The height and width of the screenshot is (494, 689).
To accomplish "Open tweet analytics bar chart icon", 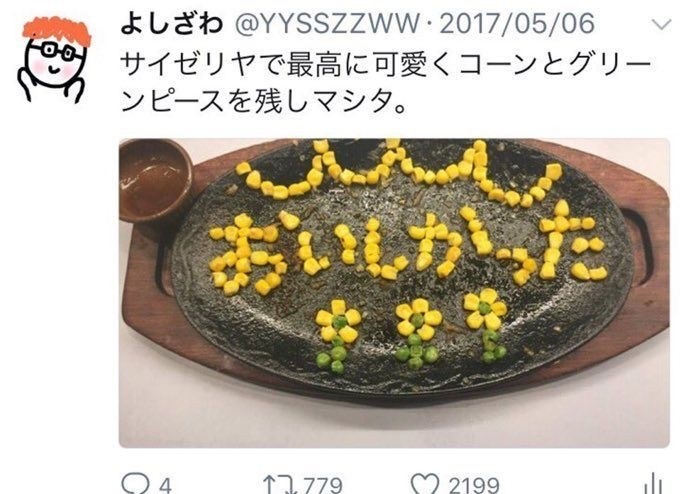I will click(x=655, y=484).
